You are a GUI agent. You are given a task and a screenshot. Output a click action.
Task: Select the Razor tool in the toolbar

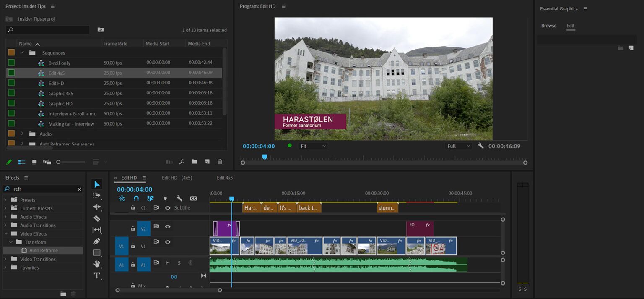pyautogui.click(x=96, y=218)
